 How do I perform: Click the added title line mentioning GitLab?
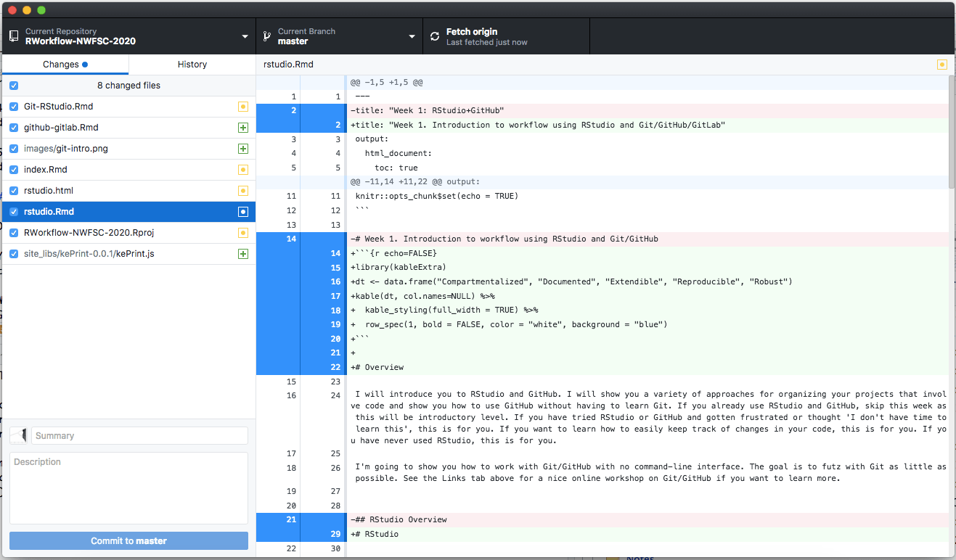pyautogui.click(x=538, y=125)
